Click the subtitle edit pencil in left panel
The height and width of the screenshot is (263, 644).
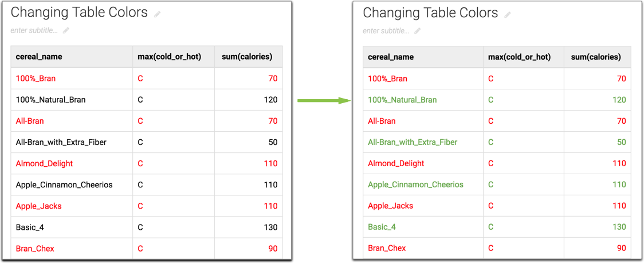click(x=66, y=30)
